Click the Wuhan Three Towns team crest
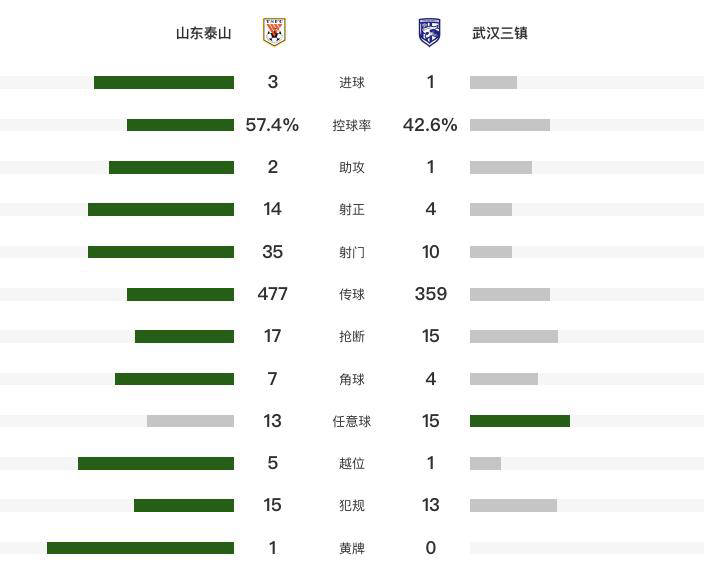709x576 pixels. (x=430, y=32)
